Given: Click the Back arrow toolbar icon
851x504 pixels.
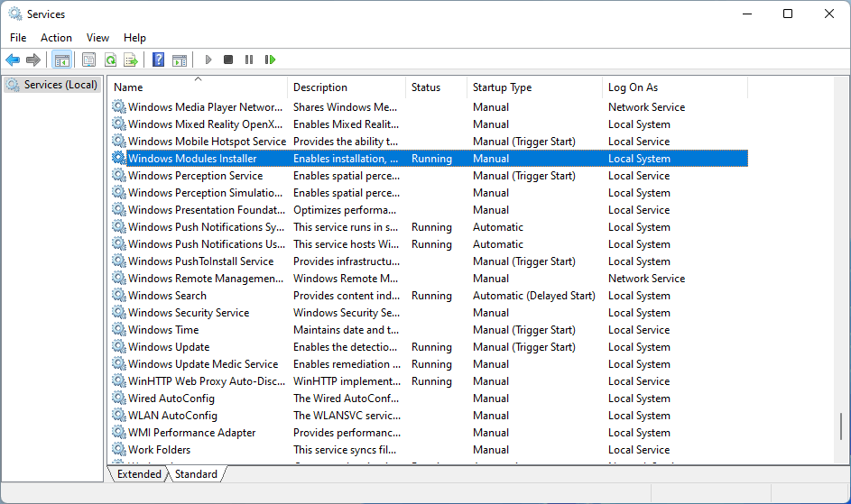Looking at the screenshot, I should point(13,60).
